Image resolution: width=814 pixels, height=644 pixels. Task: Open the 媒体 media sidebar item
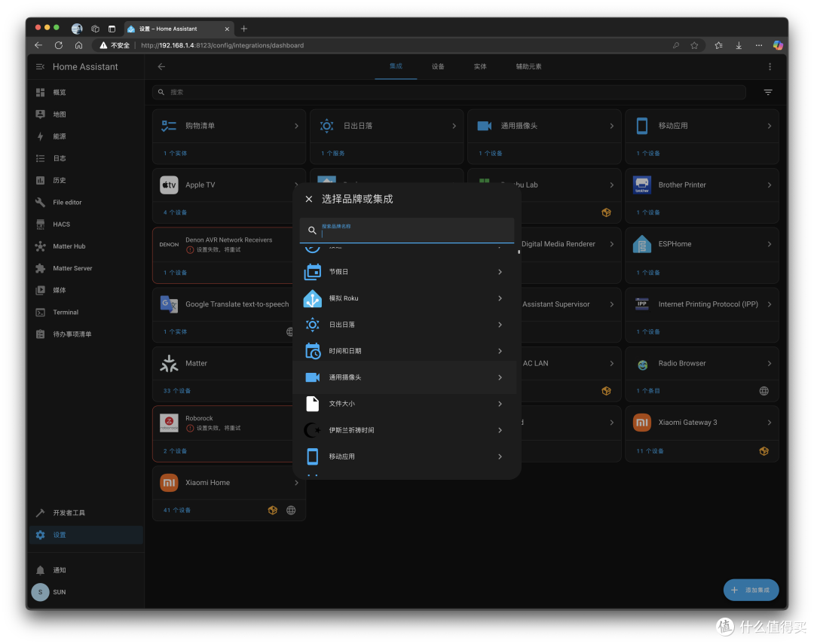[86, 290]
